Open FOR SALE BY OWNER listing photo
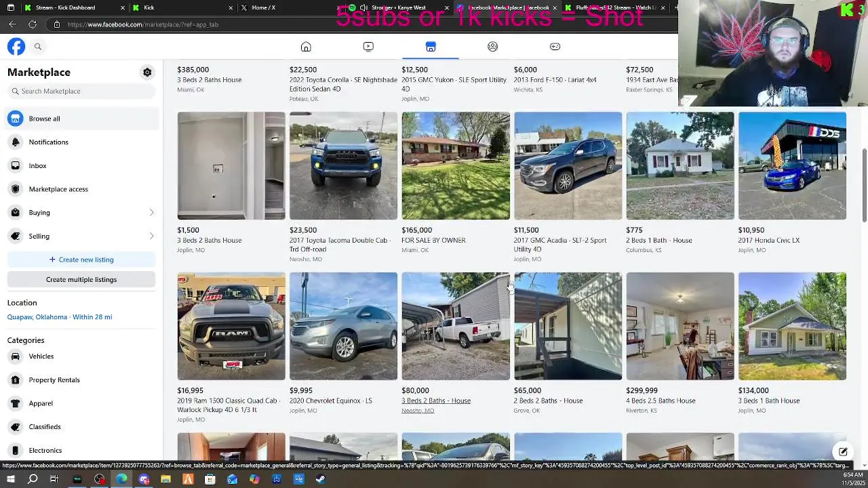 click(x=456, y=166)
